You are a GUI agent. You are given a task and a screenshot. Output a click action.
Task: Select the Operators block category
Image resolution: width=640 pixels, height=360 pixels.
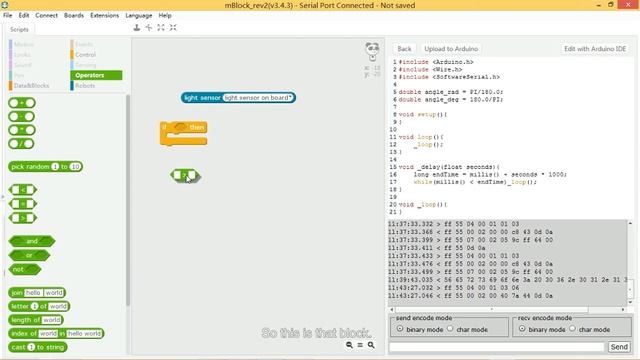pos(96,76)
